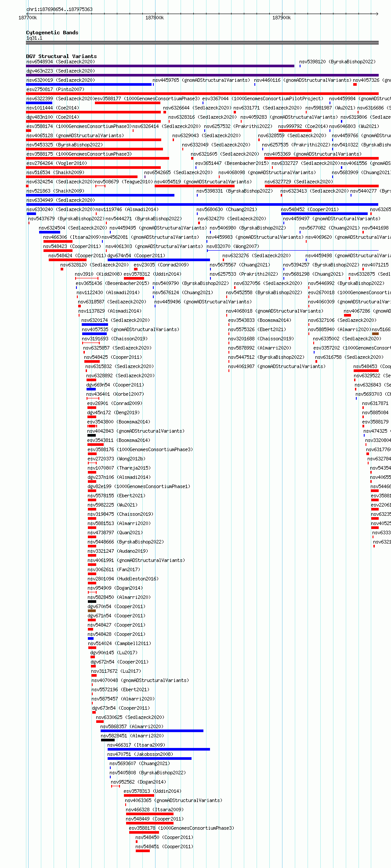Click the dgv45n172 (Deng2019) label
Screen dimensions: 391x868
(x=113, y=413)
